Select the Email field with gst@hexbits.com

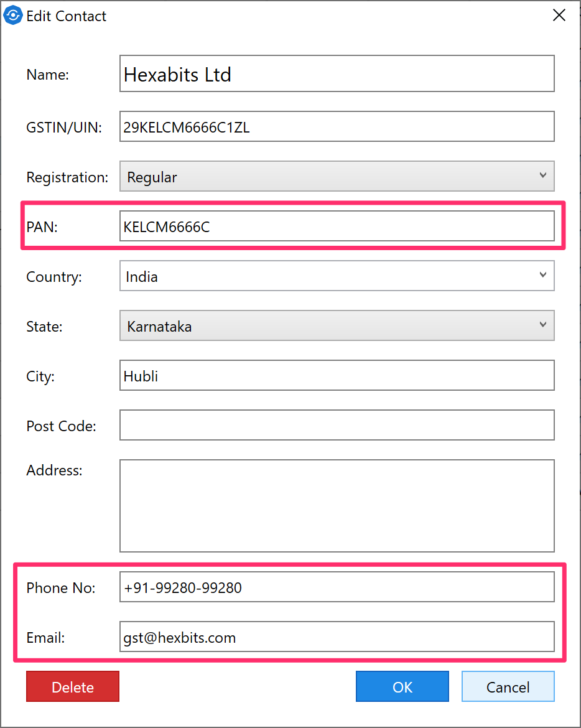click(337, 637)
